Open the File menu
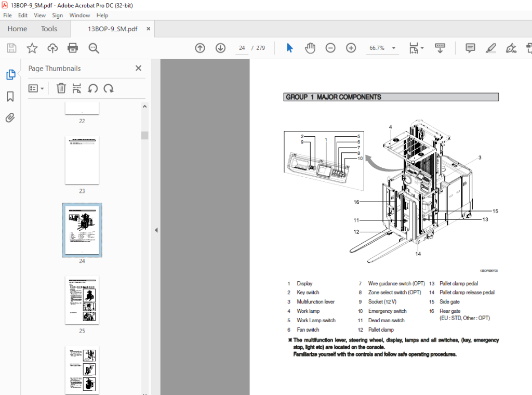Image resolution: width=532 pixels, height=395 pixels. (x=7, y=15)
